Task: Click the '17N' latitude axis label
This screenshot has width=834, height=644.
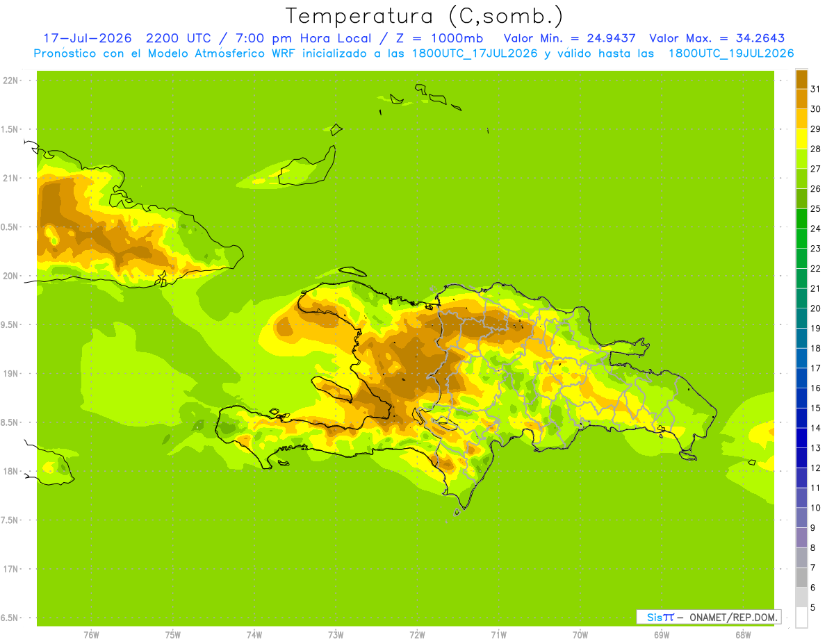Action: [x=10, y=569]
